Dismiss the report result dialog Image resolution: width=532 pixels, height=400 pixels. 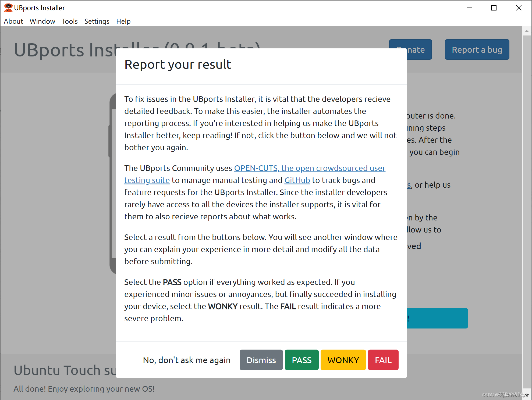261,360
